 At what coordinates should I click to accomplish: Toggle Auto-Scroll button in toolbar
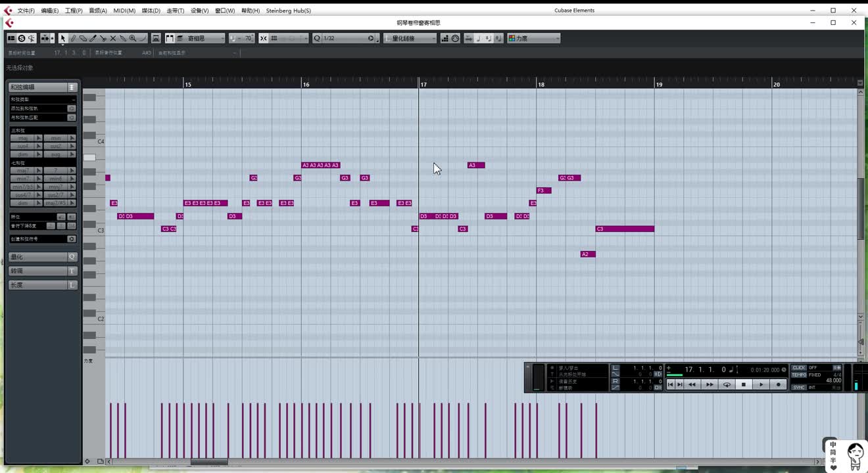click(x=45, y=38)
